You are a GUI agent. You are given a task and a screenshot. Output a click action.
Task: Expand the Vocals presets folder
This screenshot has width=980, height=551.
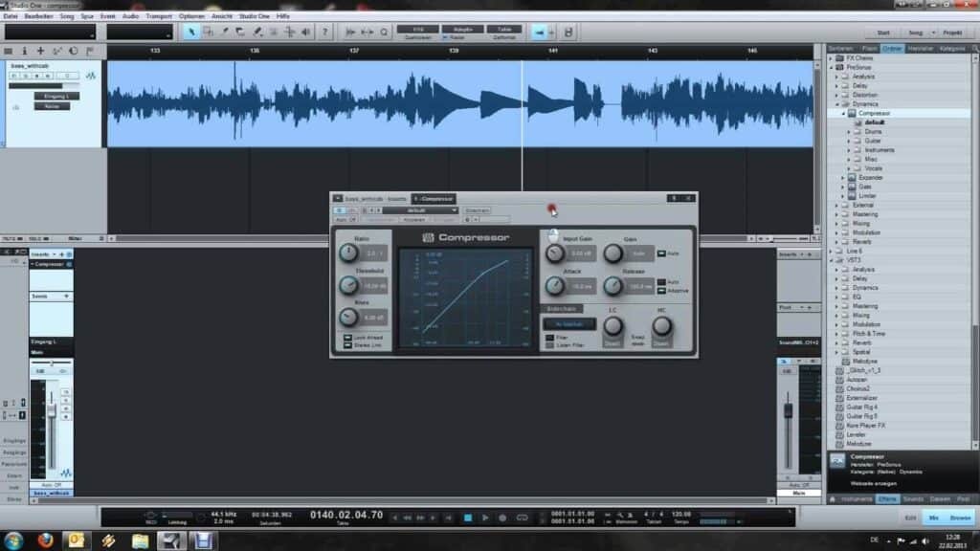[849, 168]
